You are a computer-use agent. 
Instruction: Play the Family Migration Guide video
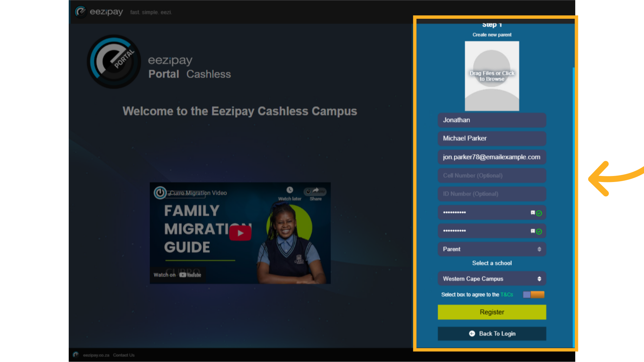(x=240, y=233)
